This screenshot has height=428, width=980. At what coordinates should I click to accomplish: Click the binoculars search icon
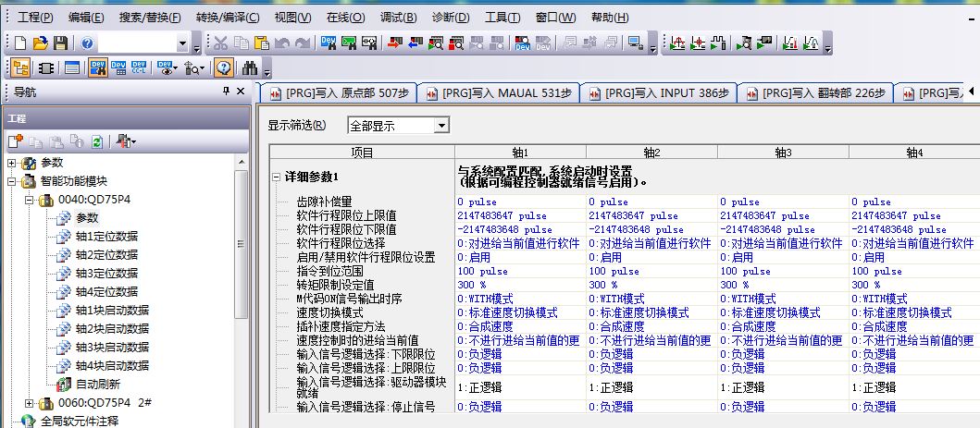pos(249,67)
